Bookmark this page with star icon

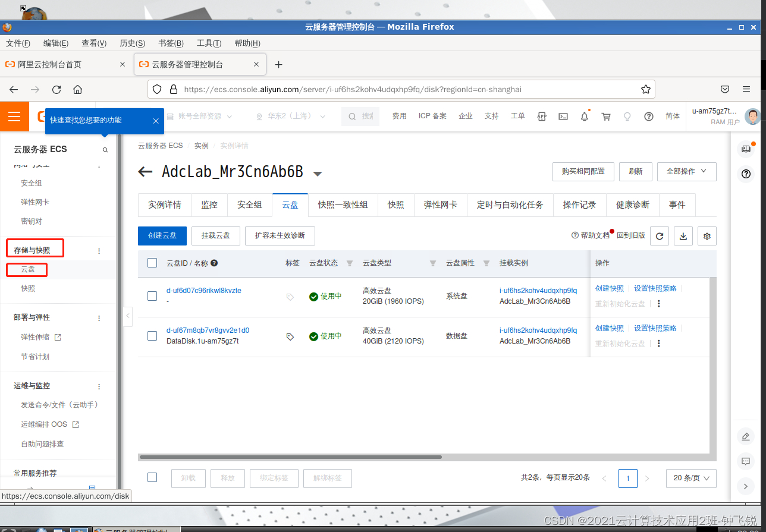tap(645, 89)
